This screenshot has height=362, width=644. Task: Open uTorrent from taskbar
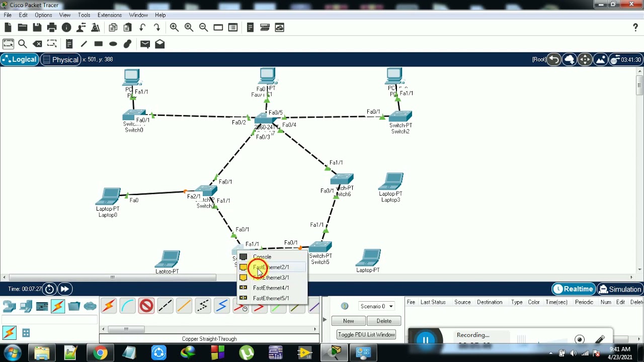[x=247, y=353]
